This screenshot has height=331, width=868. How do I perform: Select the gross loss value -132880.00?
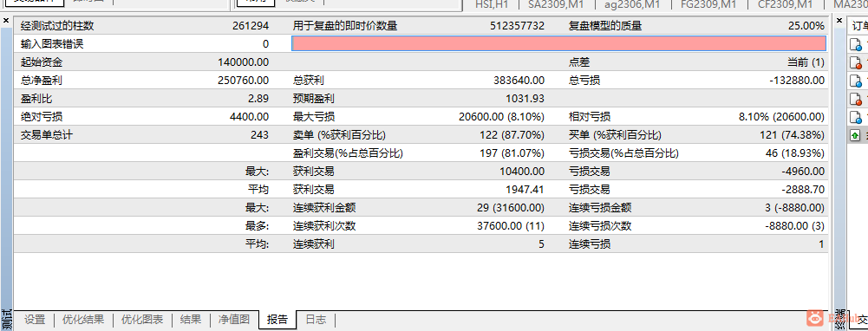[797, 81]
